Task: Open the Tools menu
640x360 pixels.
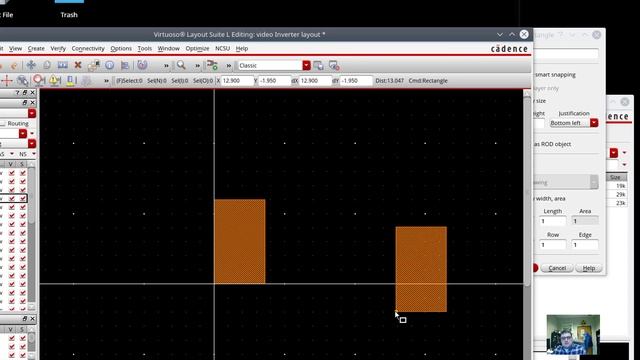Action: point(144,49)
